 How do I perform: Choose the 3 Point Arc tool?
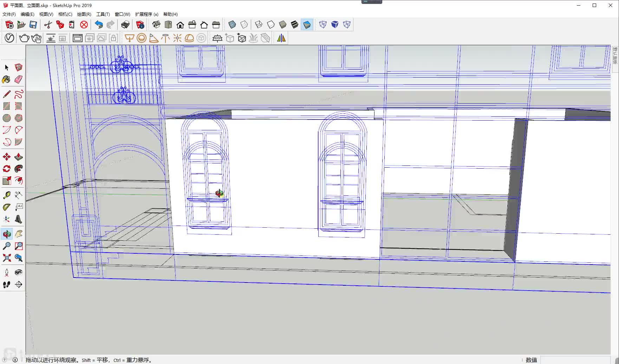7,142
